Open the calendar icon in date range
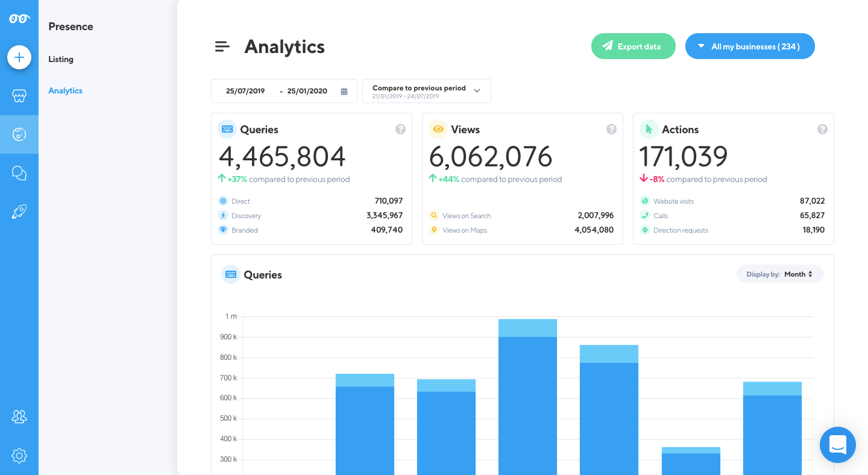 (344, 91)
